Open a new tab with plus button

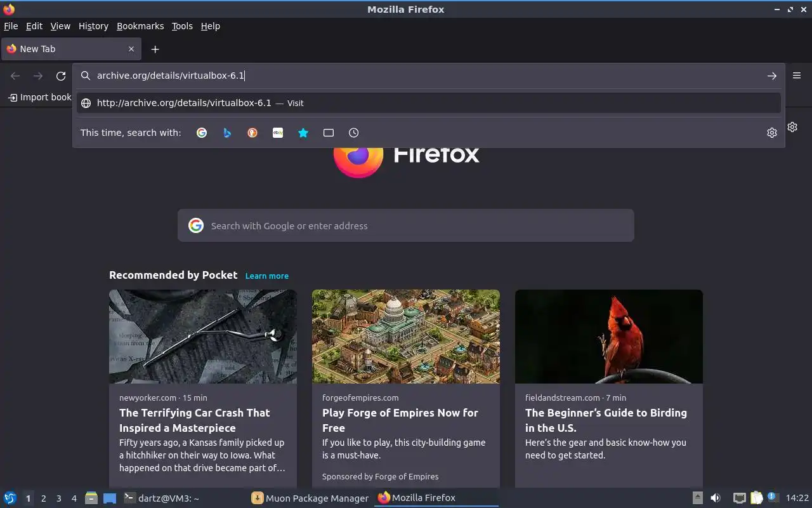(155, 49)
